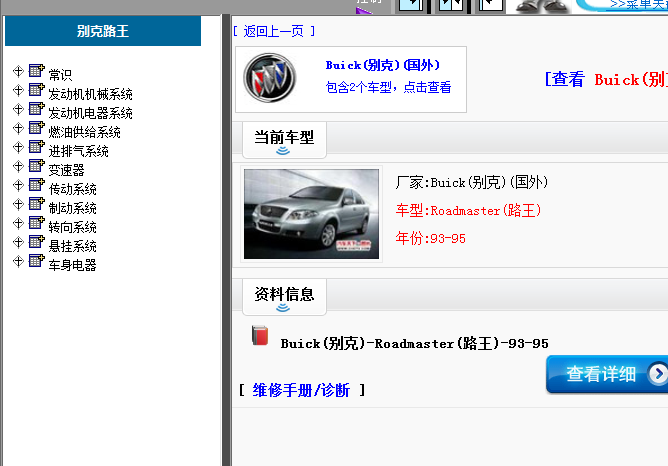The image size is (668, 466).
Task: Click the table icon beside 传动系统
Action: click(37, 184)
